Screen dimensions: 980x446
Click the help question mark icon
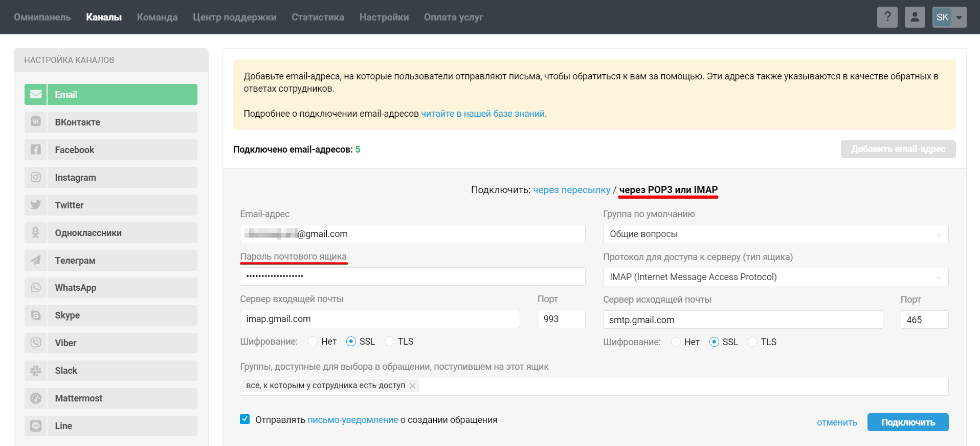click(x=887, y=17)
